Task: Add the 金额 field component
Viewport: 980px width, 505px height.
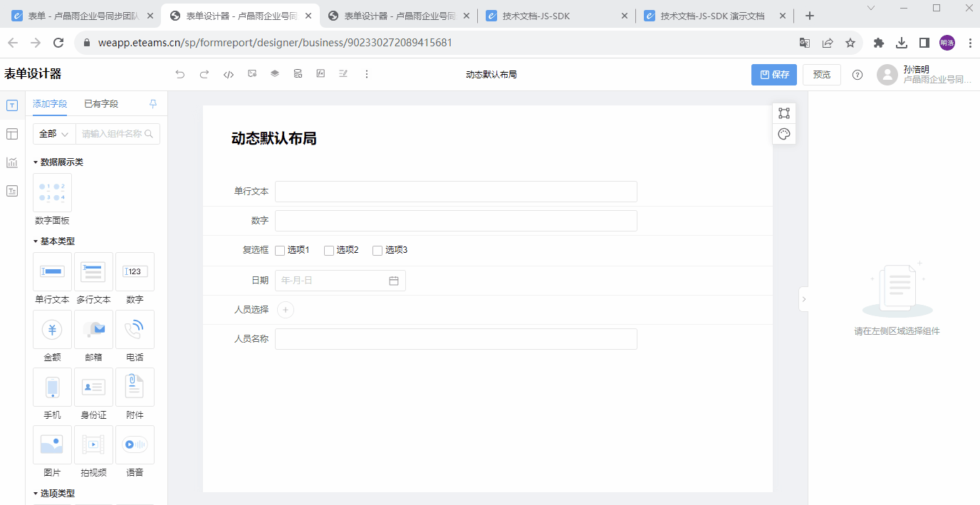Action: click(x=52, y=329)
